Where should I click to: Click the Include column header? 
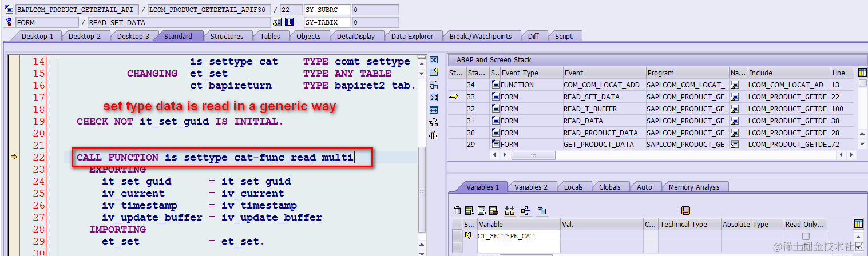tap(789, 73)
